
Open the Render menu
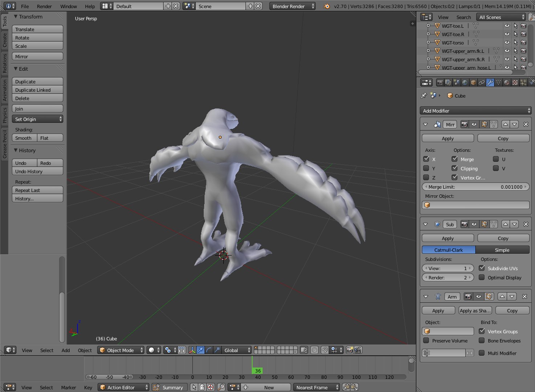point(44,6)
